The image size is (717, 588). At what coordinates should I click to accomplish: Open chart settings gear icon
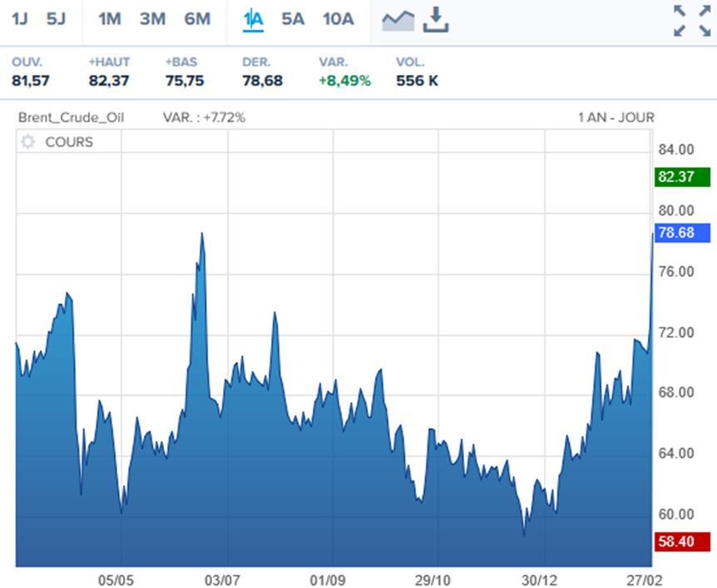pos(28,142)
